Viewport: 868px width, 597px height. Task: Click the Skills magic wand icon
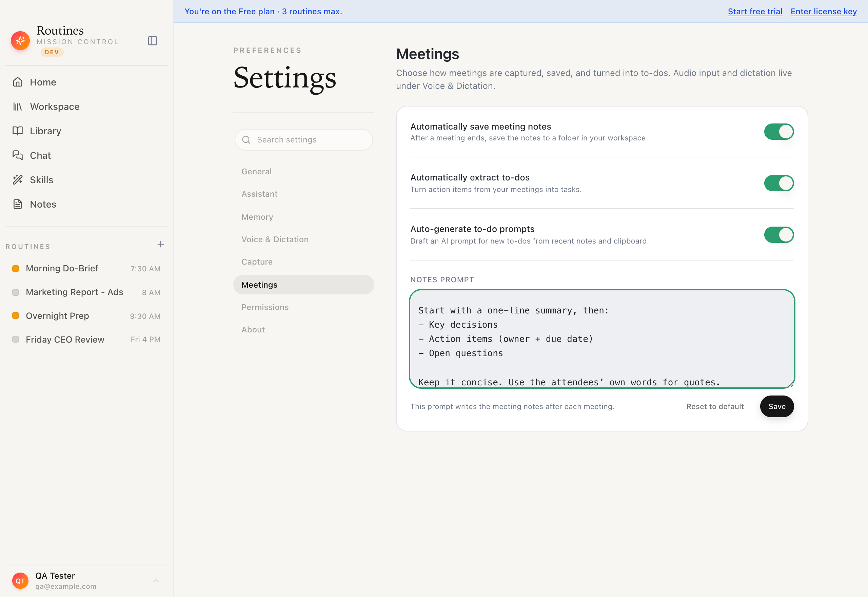click(18, 180)
